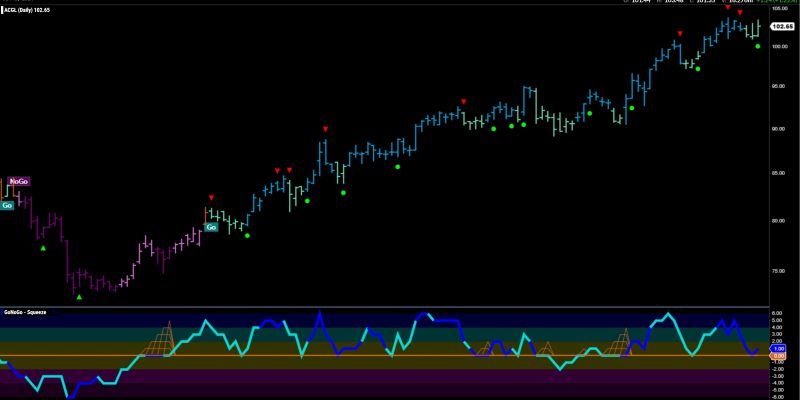Image resolution: width=800 pixels, height=400 pixels.
Task: Click the rightmost orange squeeze grid in the oscillator
Action: pos(618,343)
